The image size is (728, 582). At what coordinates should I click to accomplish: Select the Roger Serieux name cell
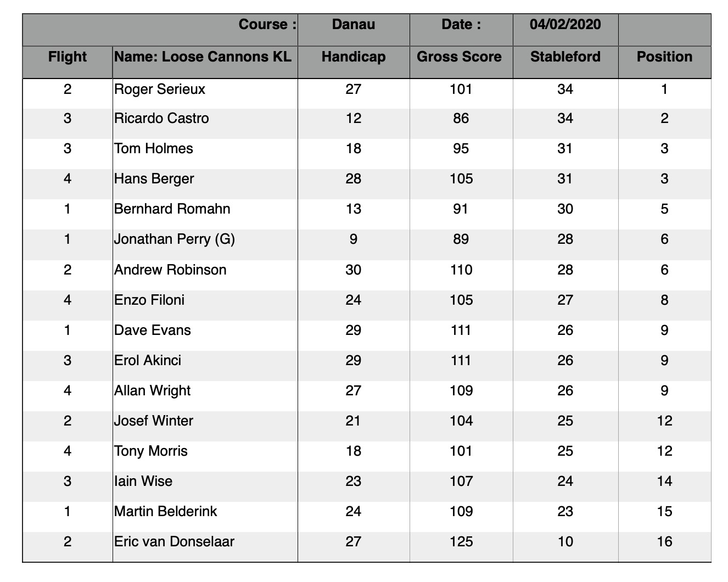click(x=160, y=89)
